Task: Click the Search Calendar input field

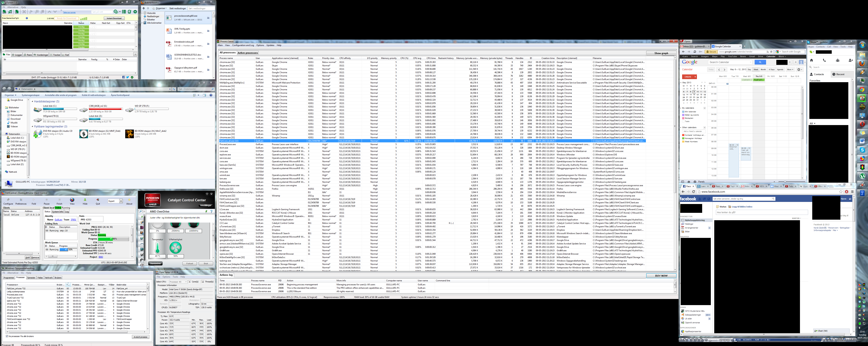Action: pyautogui.click(x=730, y=62)
